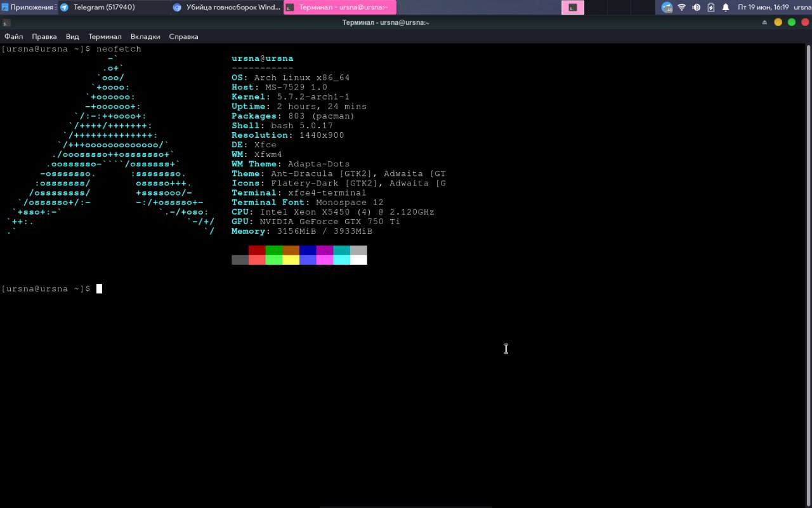The height and width of the screenshot is (508, 812).
Task: Click the CPU: Intel Xeon X5450 line
Action: (333, 212)
